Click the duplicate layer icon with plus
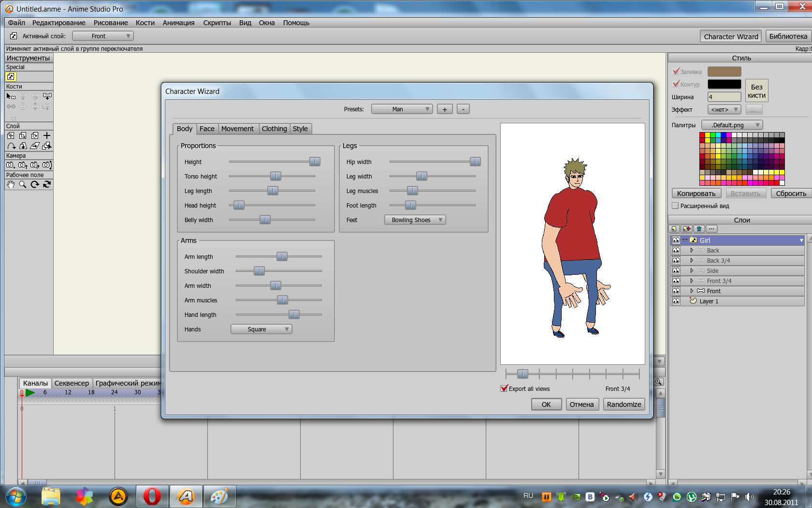The width and height of the screenshot is (812, 508). coord(686,229)
